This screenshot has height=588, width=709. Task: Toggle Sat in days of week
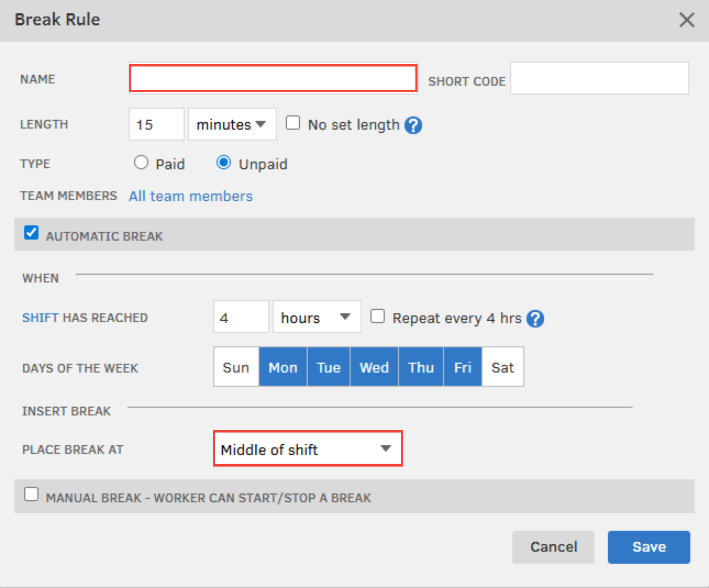(x=502, y=367)
